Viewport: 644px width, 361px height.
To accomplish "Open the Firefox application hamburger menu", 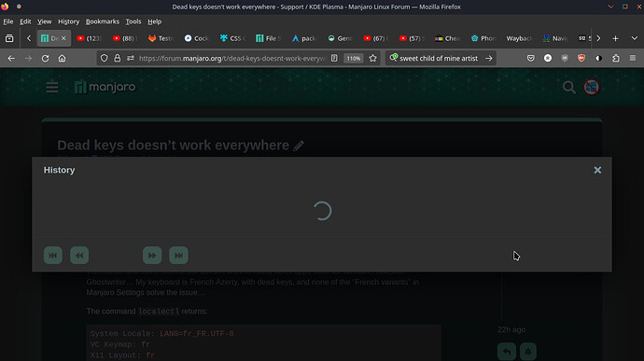I will (x=633, y=59).
